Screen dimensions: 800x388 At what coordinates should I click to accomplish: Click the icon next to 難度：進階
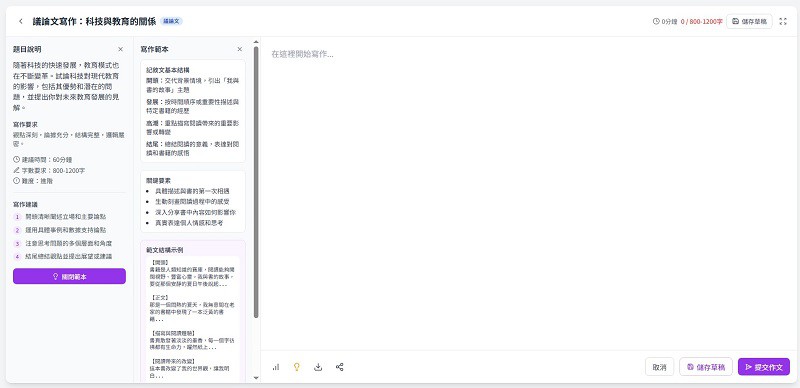16,181
